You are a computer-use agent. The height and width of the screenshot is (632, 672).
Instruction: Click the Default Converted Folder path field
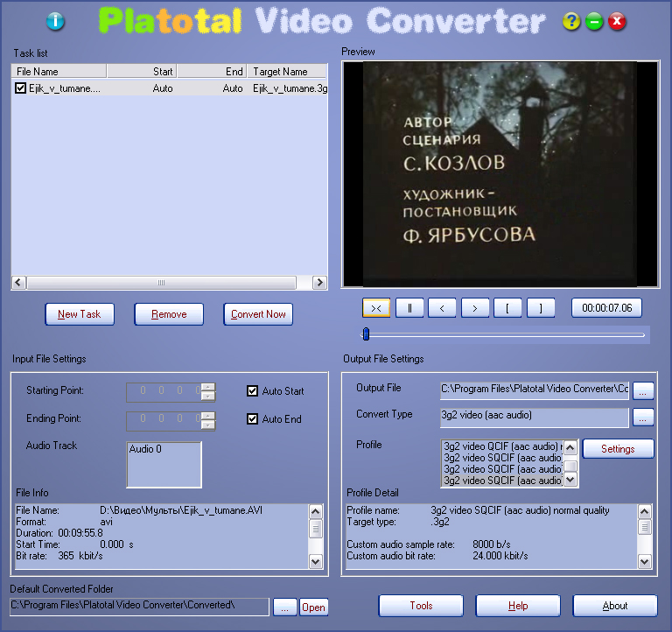139,607
